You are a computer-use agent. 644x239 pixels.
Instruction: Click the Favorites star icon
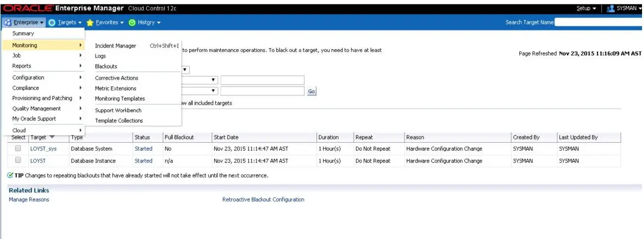pyautogui.click(x=90, y=22)
